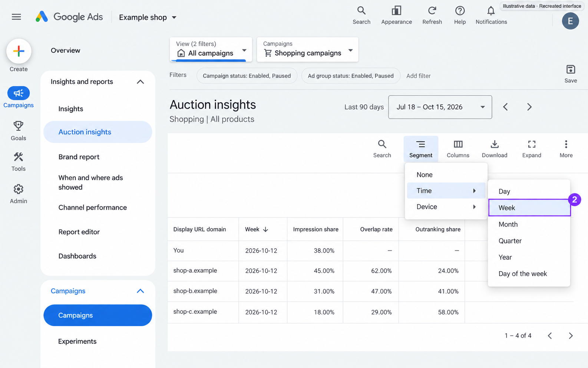Select the shop-b.example row domain
The image size is (588, 368).
pos(195,291)
